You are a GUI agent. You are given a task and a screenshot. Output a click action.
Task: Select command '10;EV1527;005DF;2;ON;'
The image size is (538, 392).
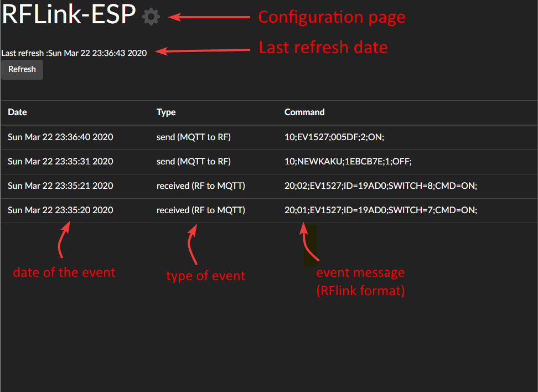(x=334, y=137)
